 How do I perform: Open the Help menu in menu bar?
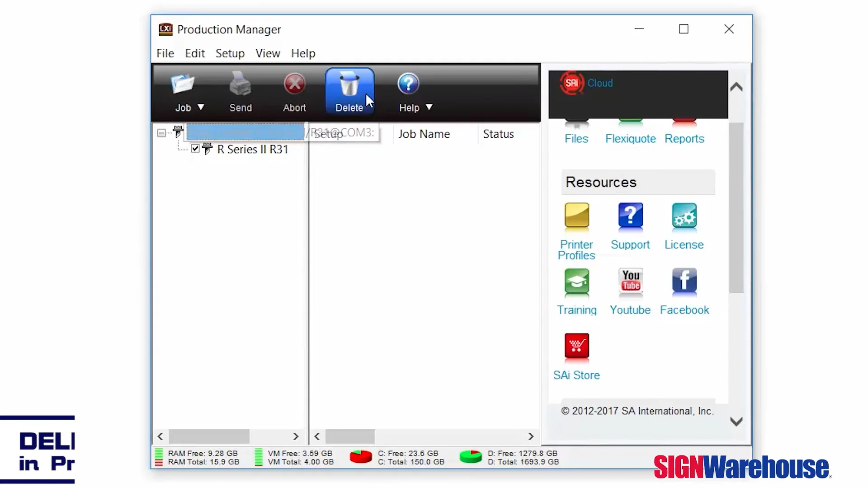click(x=303, y=53)
